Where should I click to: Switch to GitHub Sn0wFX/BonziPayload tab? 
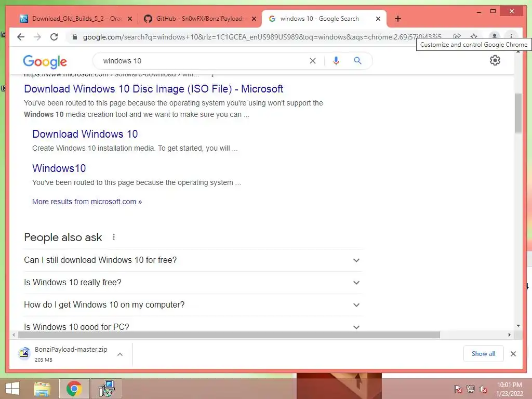pyautogui.click(x=199, y=19)
